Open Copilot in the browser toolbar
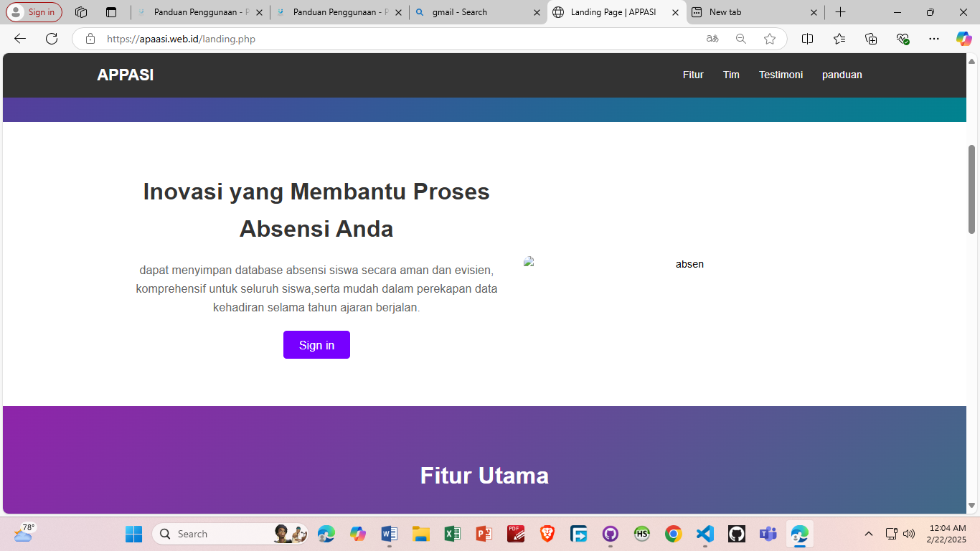This screenshot has height=551, width=980. pyautogui.click(x=964, y=39)
